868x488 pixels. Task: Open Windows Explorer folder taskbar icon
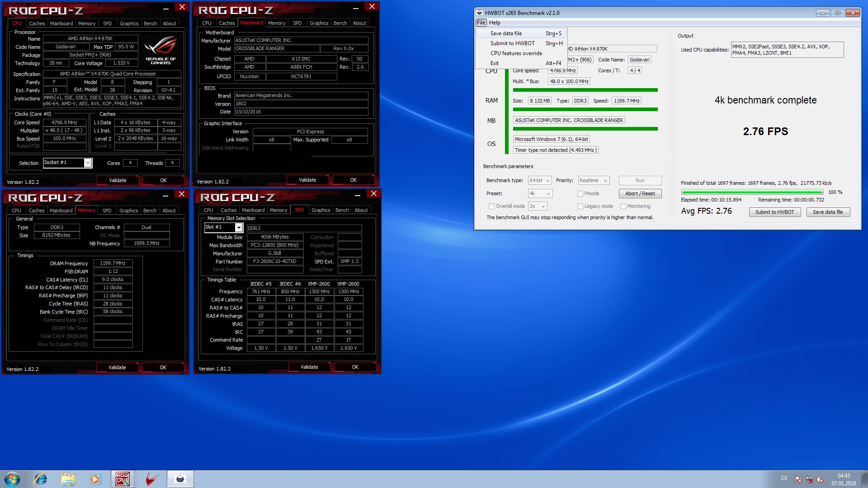tap(68, 479)
